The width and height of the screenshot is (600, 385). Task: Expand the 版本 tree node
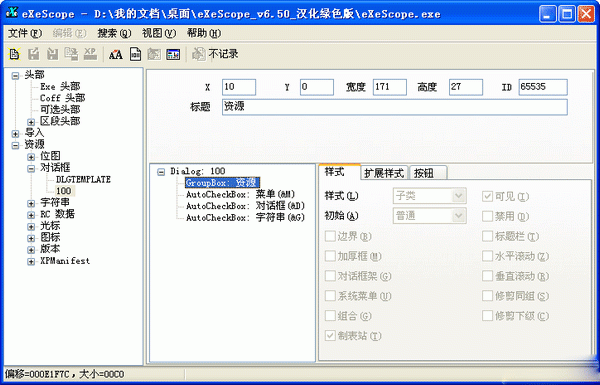[31, 250]
